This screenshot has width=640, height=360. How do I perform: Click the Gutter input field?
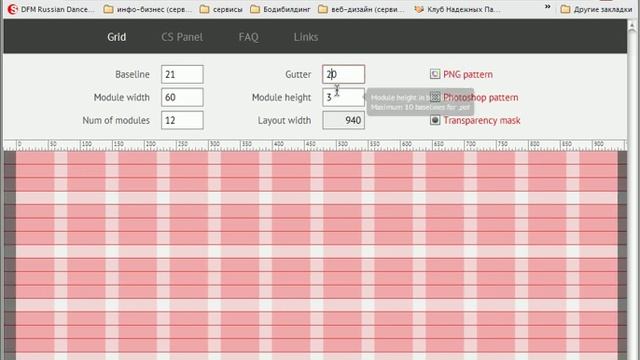click(343, 74)
